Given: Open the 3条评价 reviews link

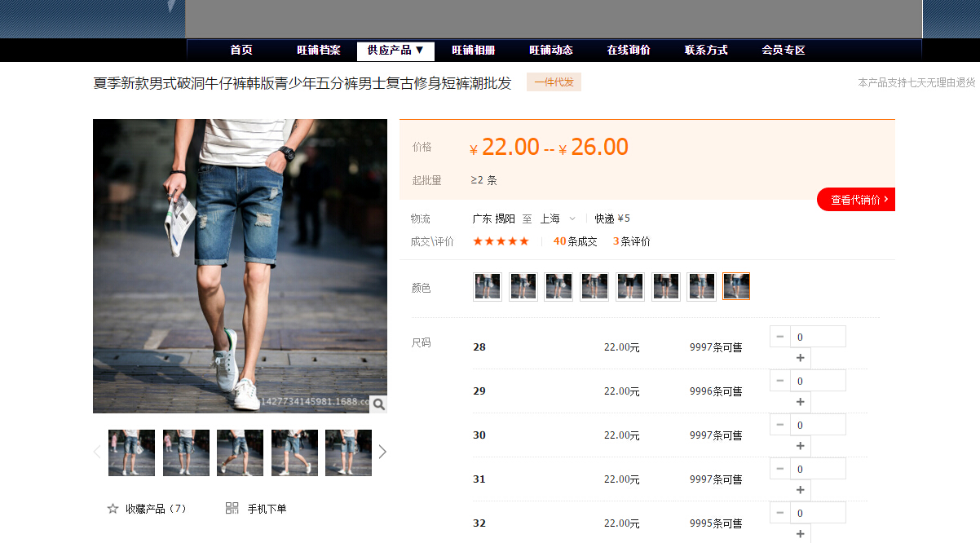Looking at the screenshot, I should pyautogui.click(x=632, y=241).
